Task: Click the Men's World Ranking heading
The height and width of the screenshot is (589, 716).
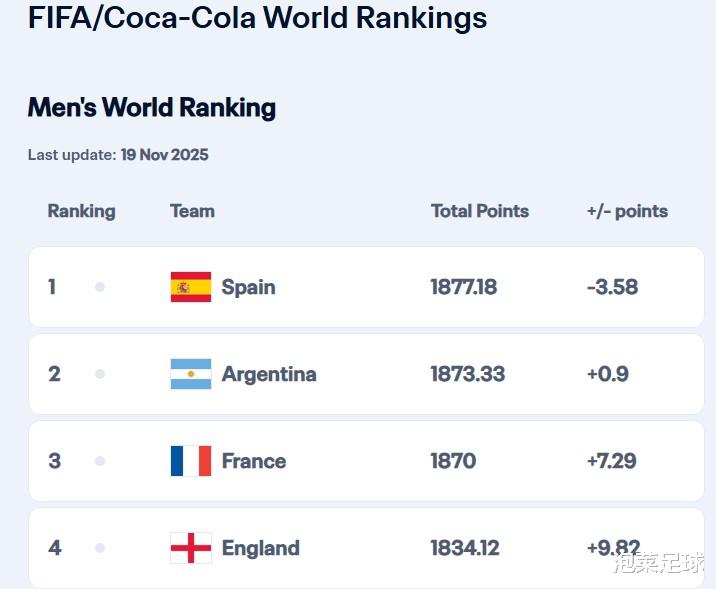Action: pyautogui.click(x=152, y=108)
